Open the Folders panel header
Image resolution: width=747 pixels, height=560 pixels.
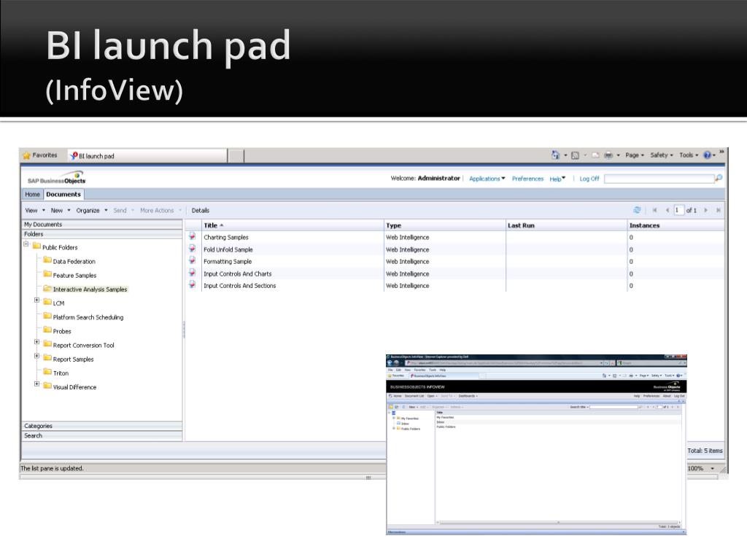click(x=102, y=234)
